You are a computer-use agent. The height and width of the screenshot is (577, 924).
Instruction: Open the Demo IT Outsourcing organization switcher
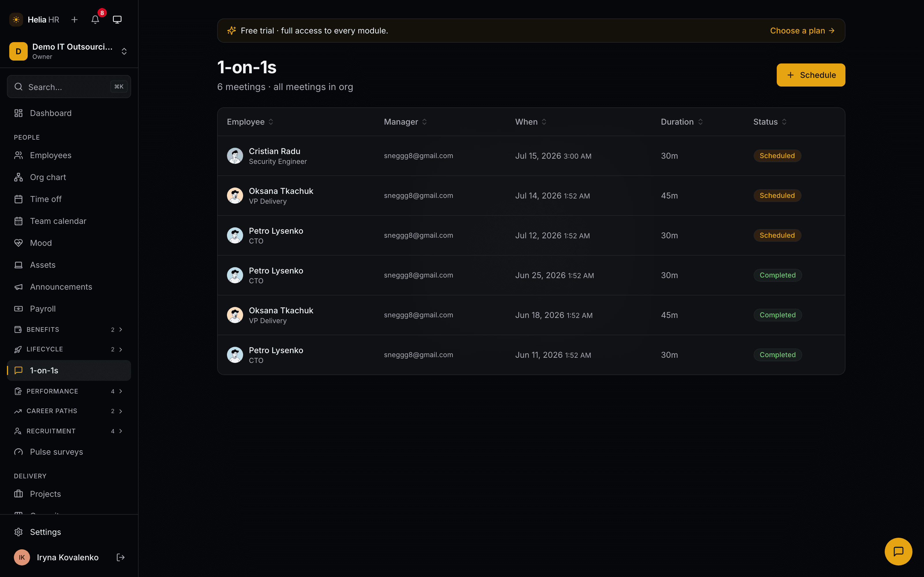pyautogui.click(x=69, y=51)
